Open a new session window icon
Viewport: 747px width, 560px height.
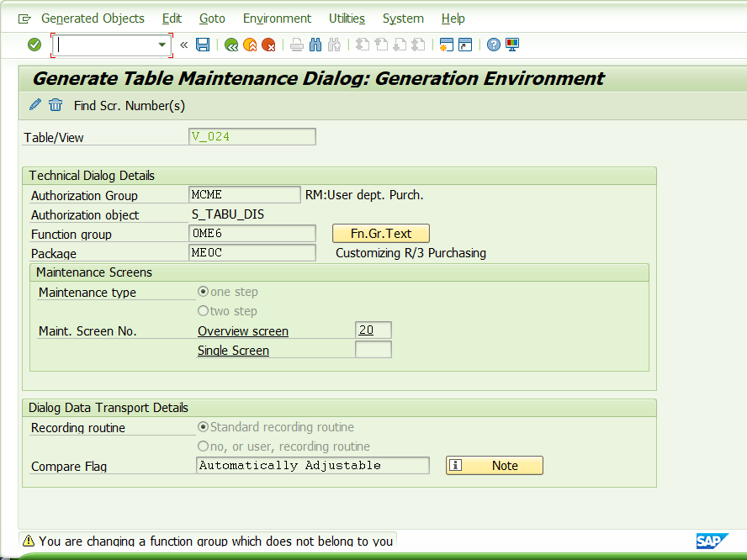coord(447,45)
